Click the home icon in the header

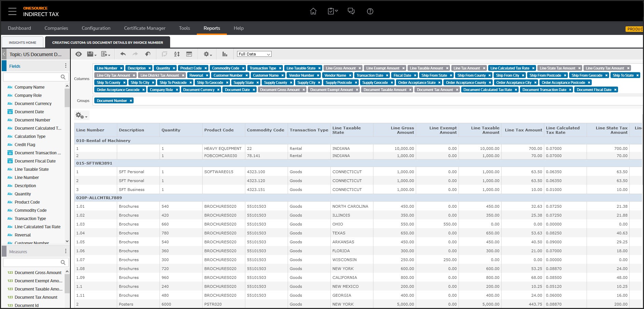(x=313, y=11)
